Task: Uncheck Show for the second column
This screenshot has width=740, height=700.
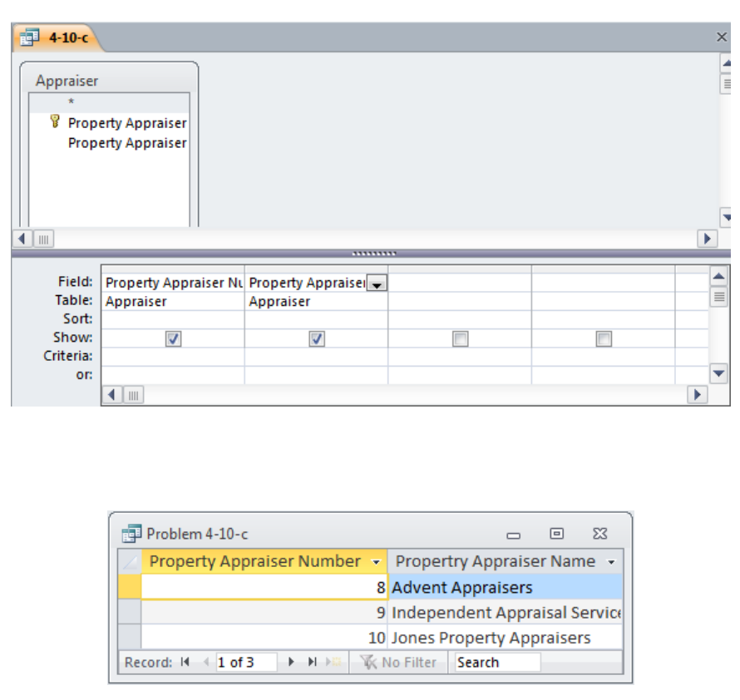Action: coord(317,339)
